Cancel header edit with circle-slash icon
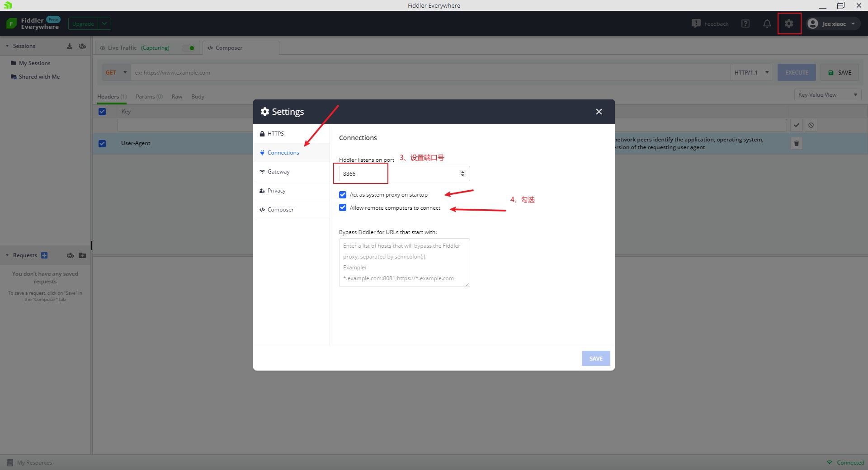This screenshot has width=868, height=470. [811, 125]
